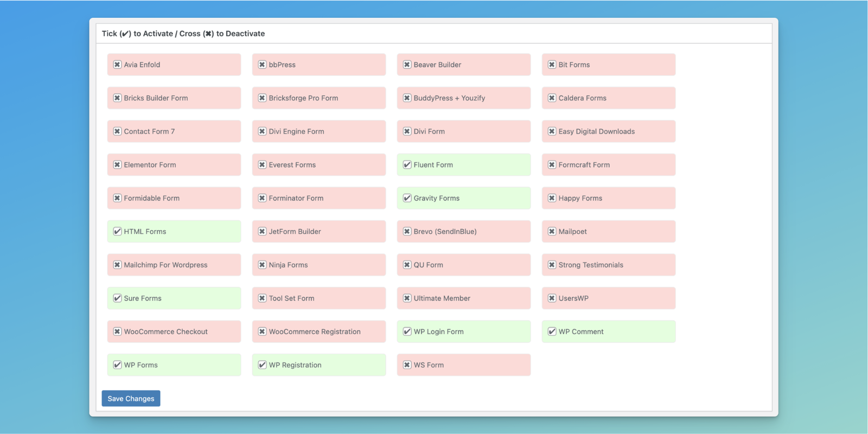Screen dimensions: 868x434
Task: Deactivate the HTML Forms checkbox
Action: tap(117, 232)
